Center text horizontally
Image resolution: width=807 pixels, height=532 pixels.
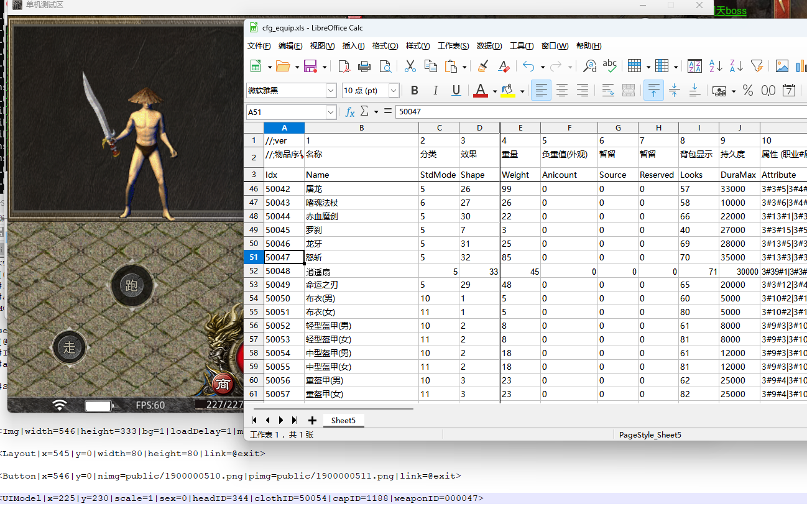[562, 91]
